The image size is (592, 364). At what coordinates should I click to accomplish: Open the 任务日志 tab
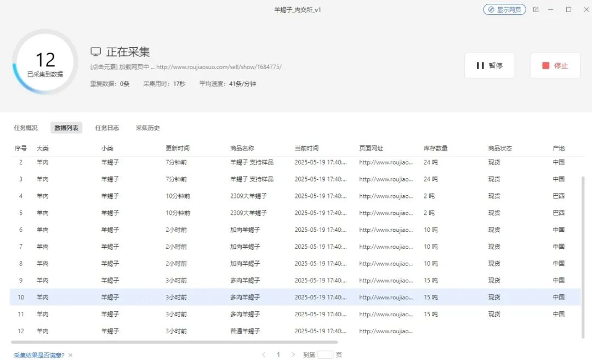tap(107, 127)
